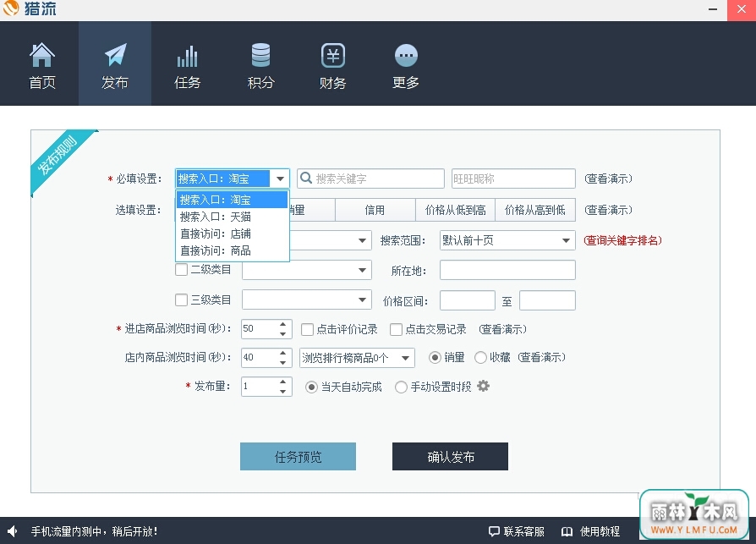Select the 价格从高到低 sort tab
This screenshot has width=756, height=544.
pos(535,210)
